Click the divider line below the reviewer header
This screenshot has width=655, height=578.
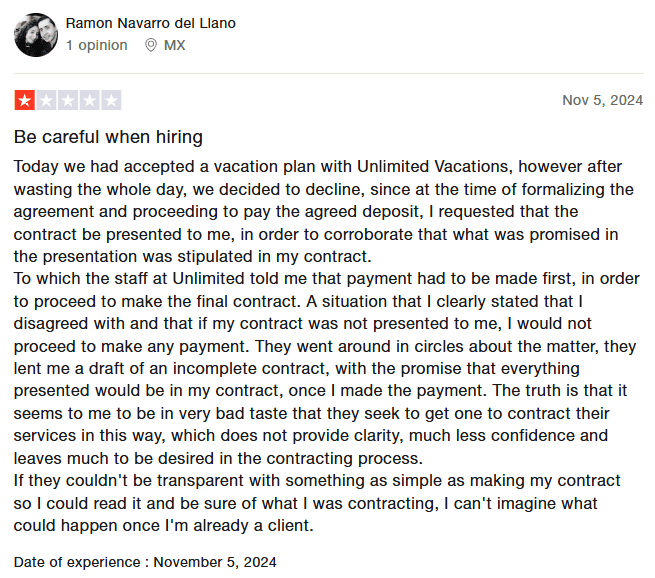pyautogui.click(x=327, y=73)
